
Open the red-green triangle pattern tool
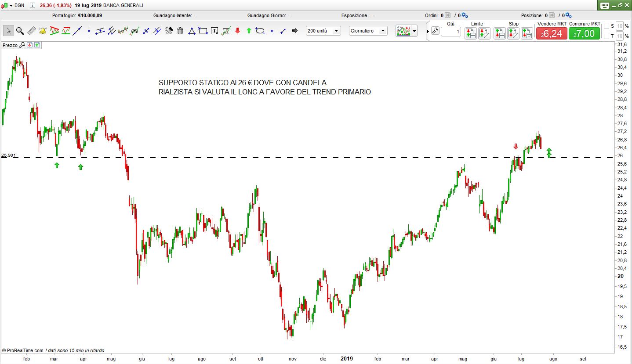click(54, 31)
